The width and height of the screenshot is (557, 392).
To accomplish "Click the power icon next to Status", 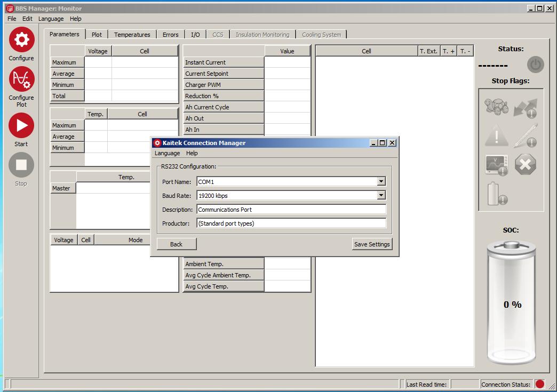I will pyautogui.click(x=535, y=65).
